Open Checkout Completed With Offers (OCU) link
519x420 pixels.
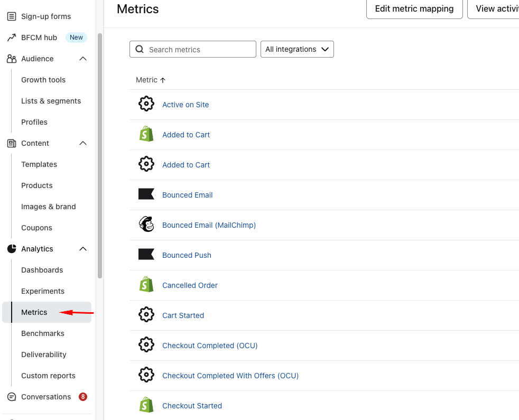pos(230,376)
